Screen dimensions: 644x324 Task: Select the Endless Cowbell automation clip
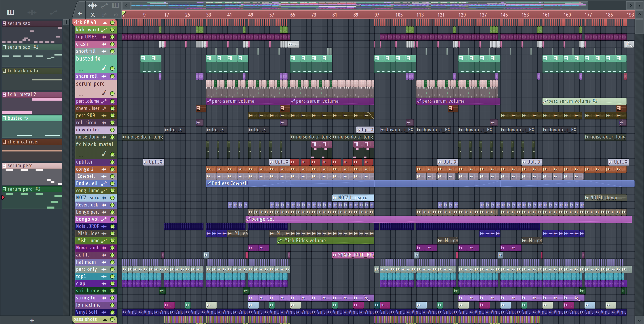point(420,183)
